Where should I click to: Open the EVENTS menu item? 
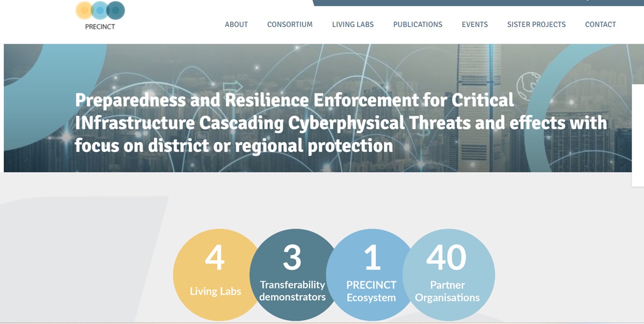click(475, 24)
